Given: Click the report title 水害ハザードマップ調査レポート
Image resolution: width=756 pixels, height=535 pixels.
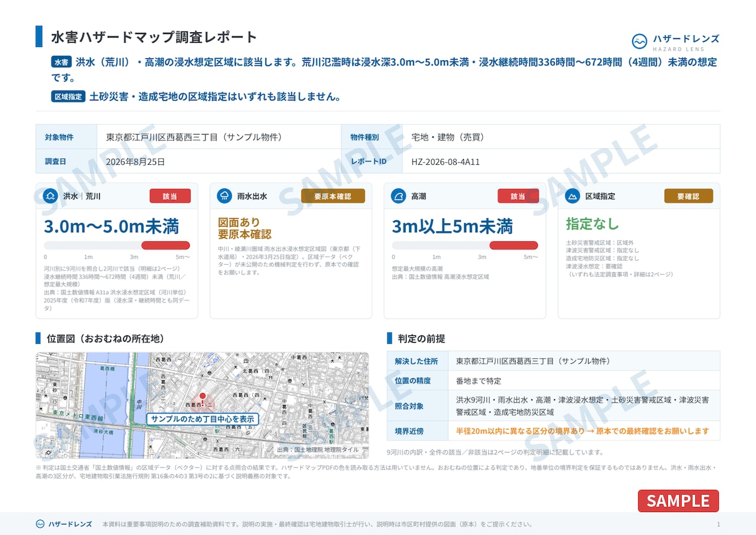Looking at the screenshot, I should point(154,37).
